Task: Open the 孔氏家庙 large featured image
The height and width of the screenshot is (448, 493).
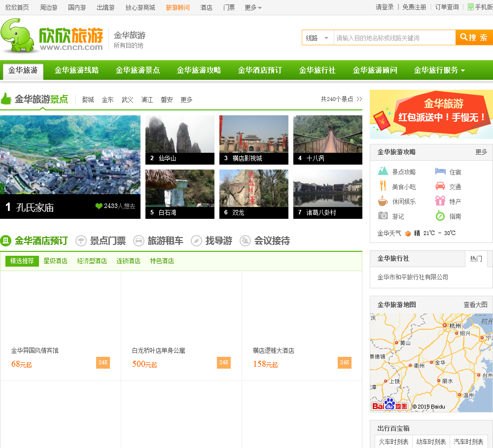Action: point(70,167)
